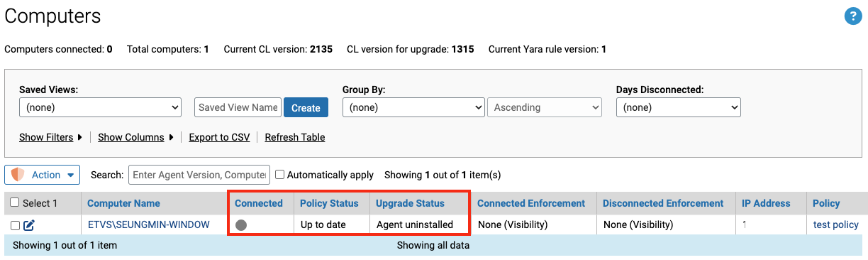Check the row checkbox for ETVS\SEUNGMIN-WINDOW
Image resolution: width=868 pixels, height=260 pixels.
15,225
